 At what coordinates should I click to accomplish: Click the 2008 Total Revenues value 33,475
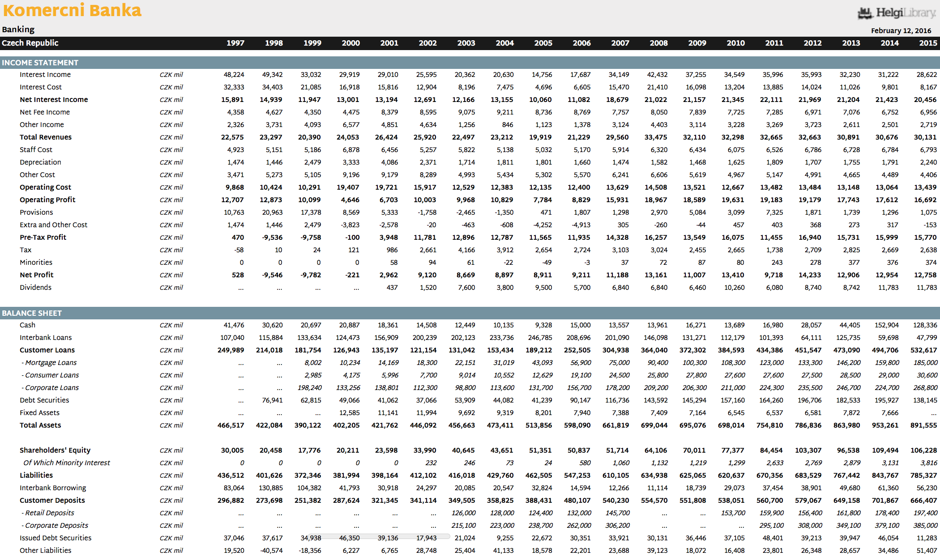[x=656, y=137]
